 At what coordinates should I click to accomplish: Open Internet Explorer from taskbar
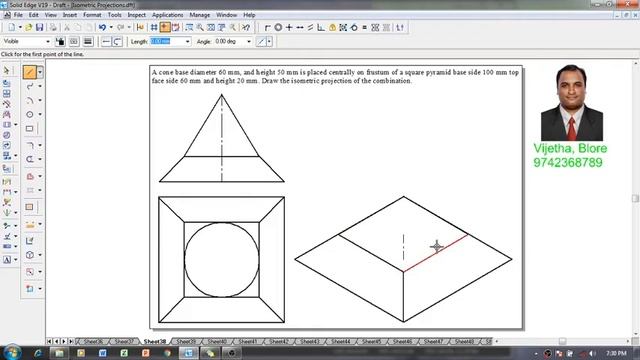pos(38,353)
